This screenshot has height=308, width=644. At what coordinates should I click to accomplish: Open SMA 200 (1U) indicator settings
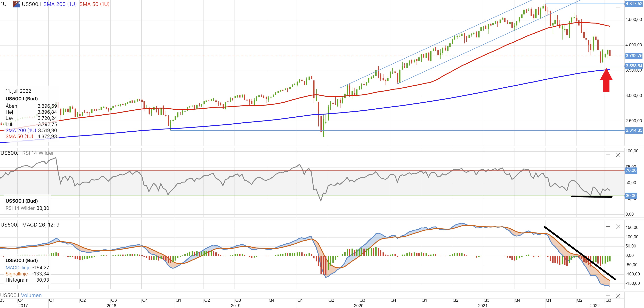pyautogui.click(x=60, y=4)
